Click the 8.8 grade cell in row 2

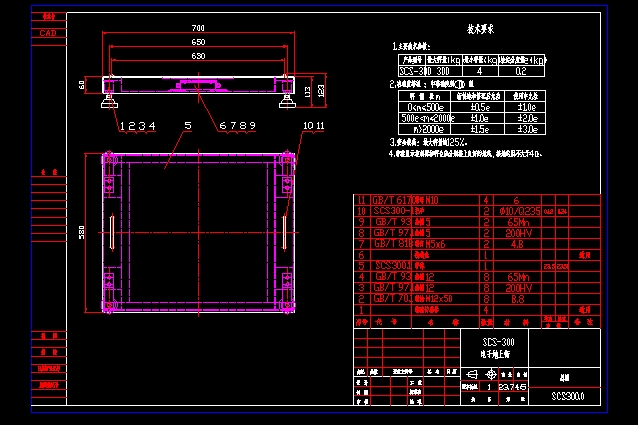517,299
